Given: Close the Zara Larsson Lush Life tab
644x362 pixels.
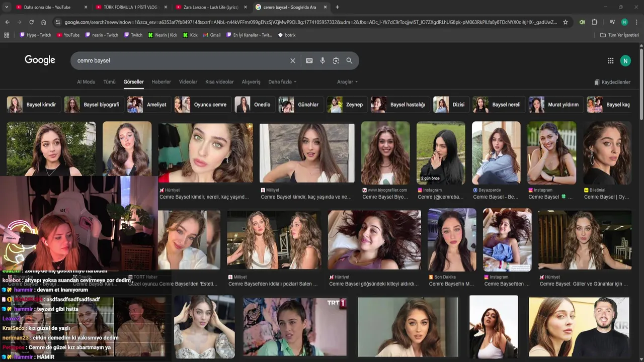Looking at the screenshot, I should pos(246,7).
